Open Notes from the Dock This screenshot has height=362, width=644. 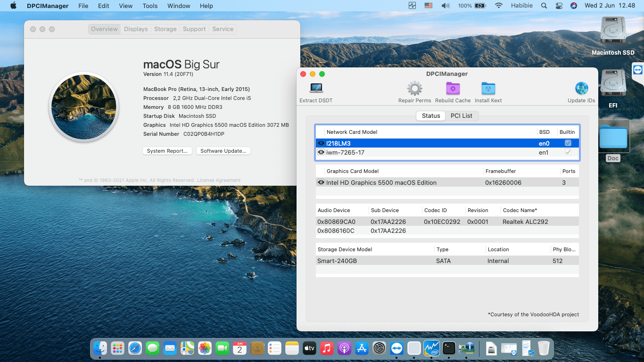[x=292, y=348]
